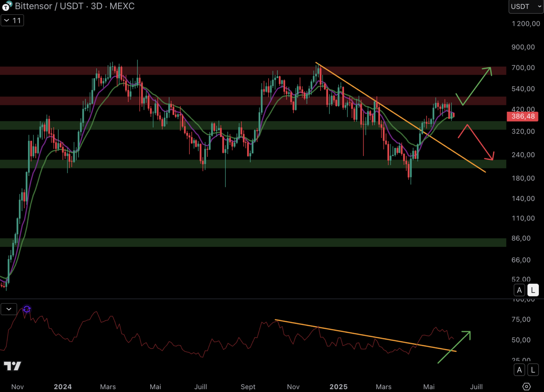Open chart settings gear icon in the time axis corner
This screenshot has height=392, width=544.
pyautogui.click(x=526, y=387)
